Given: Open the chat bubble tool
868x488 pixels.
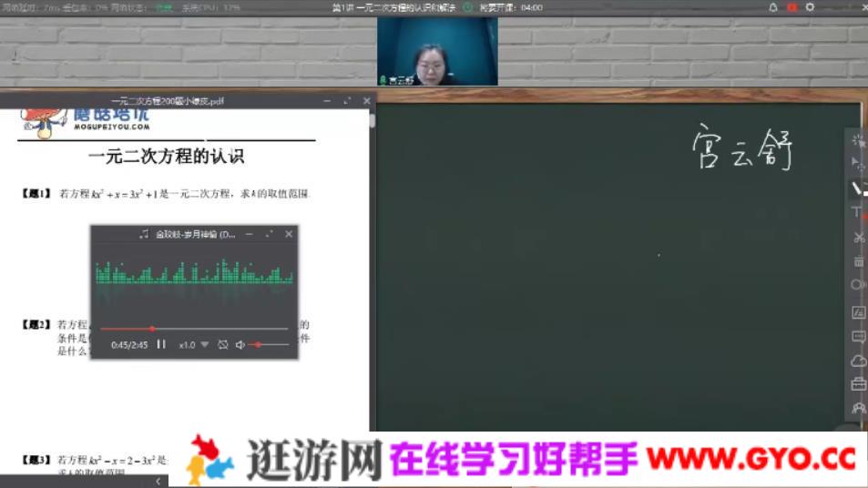Looking at the screenshot, I should click(859, 337).
